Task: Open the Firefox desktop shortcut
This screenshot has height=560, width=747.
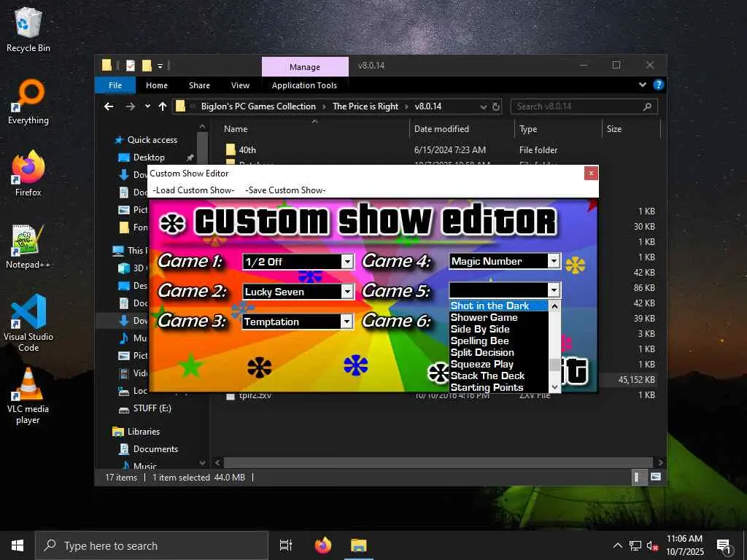Action: [x=28, y=174]
